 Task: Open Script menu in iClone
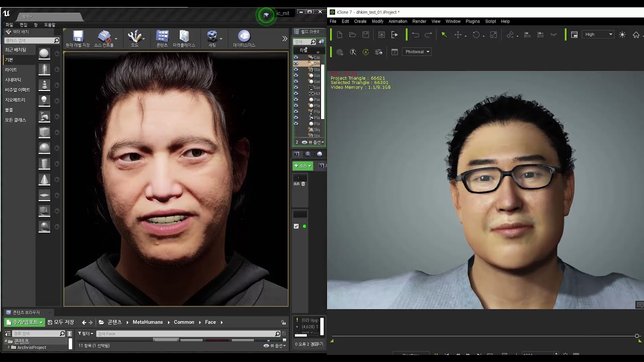click(x=491, y=21)
